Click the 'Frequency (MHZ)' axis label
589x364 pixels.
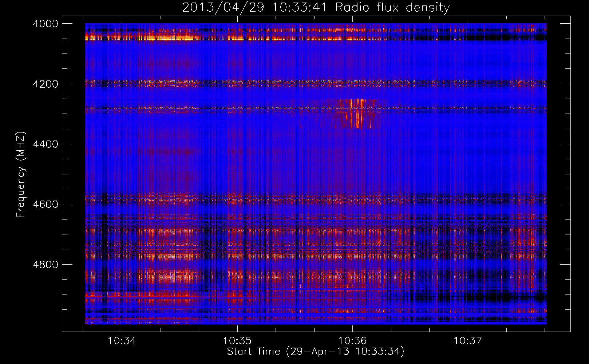tap(21, 175)
